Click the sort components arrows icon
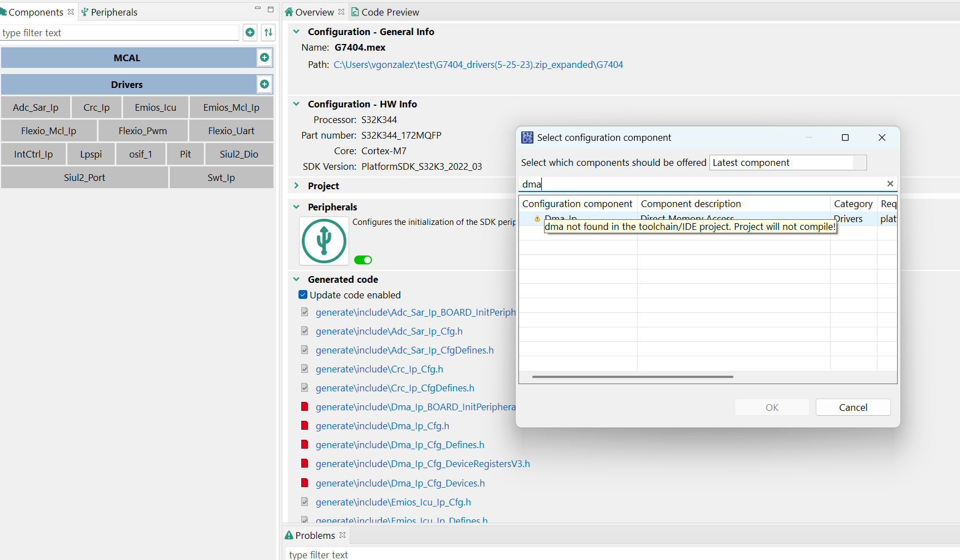Image resolution: width=960 pixels, height=560 pixels. [268, 32]
